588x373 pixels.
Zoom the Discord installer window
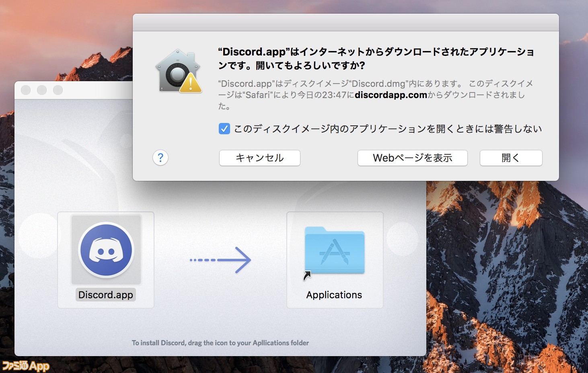[x=58, y=90]
